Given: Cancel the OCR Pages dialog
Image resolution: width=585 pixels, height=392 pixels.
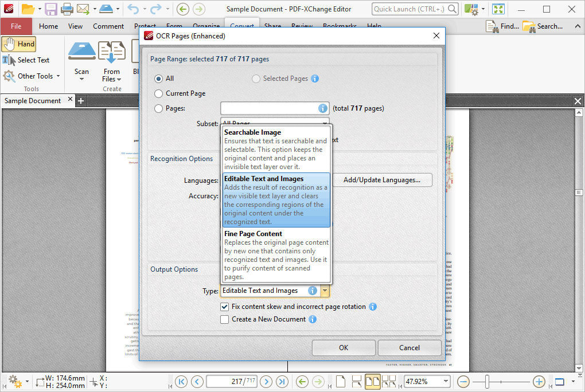Looking at the screenshot, I should [x=409, y=348].
